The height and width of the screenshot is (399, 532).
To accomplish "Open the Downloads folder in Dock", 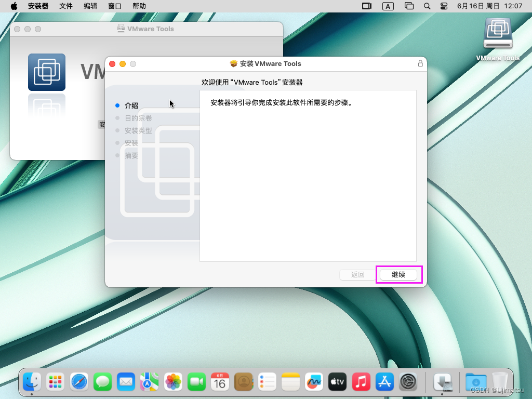I will pyautogui.click(x=476, y=382).
